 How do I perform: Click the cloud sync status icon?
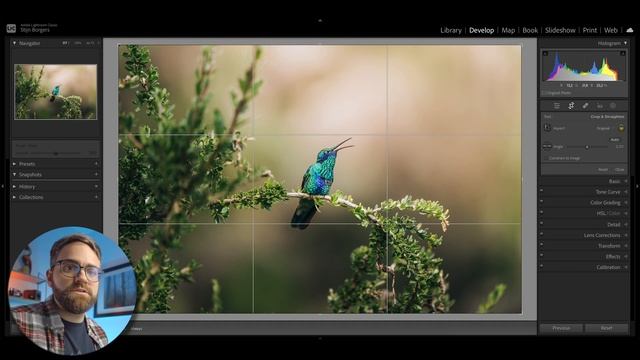pyautogui.click(x=630, y=30)
